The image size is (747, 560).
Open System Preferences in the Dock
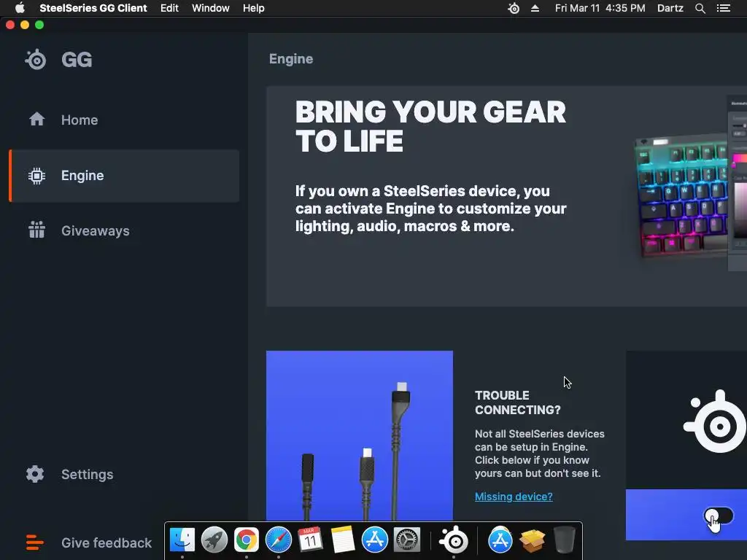[407, 540]
